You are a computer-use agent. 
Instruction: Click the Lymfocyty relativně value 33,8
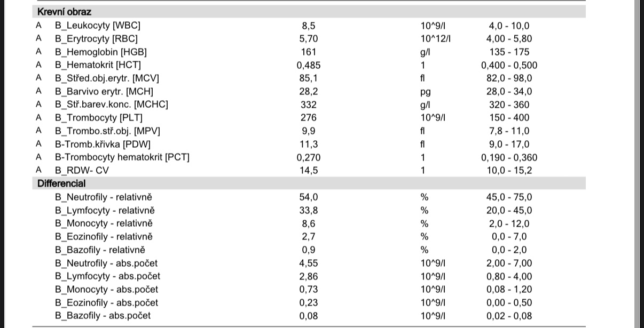(309, 210)
